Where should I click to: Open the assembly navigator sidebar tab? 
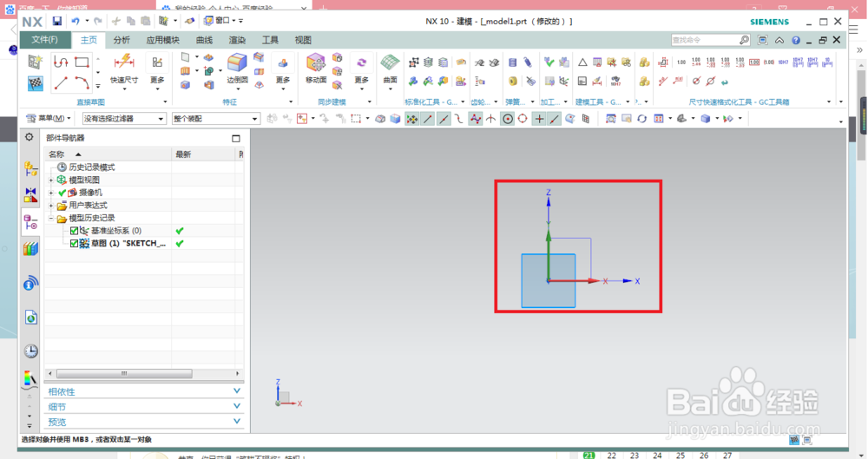[x=30, y=168]
